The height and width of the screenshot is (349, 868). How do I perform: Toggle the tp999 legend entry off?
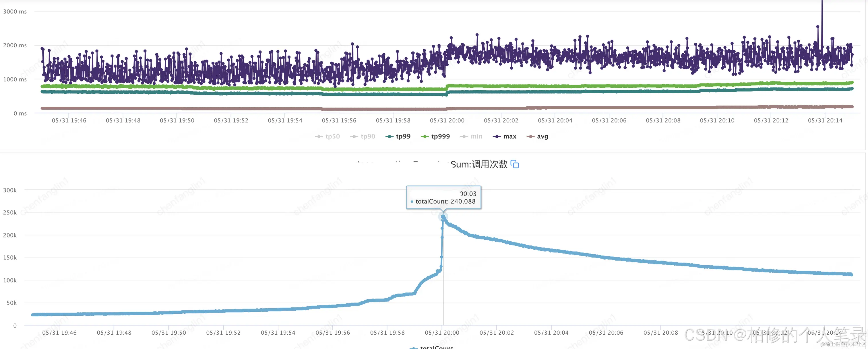pos(435,136)
